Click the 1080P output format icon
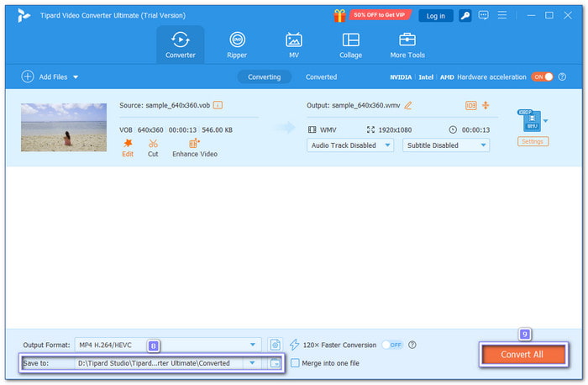The height and width of the screenshot is (385, 588). [530, 121]
